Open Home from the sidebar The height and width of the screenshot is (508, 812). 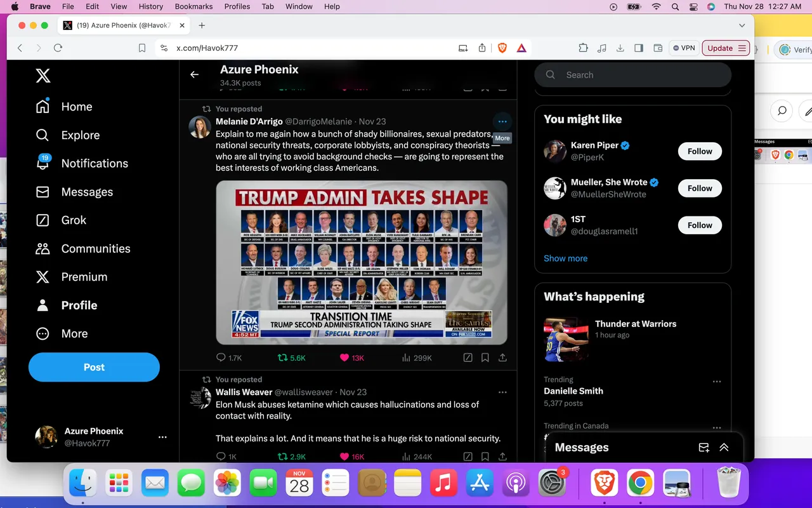click(x=64, y=107)
